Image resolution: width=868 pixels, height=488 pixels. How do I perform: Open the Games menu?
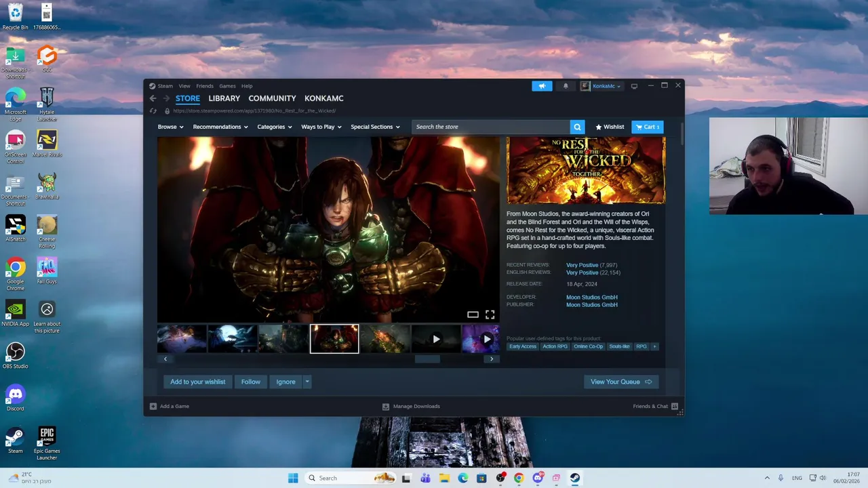(227, 86)
